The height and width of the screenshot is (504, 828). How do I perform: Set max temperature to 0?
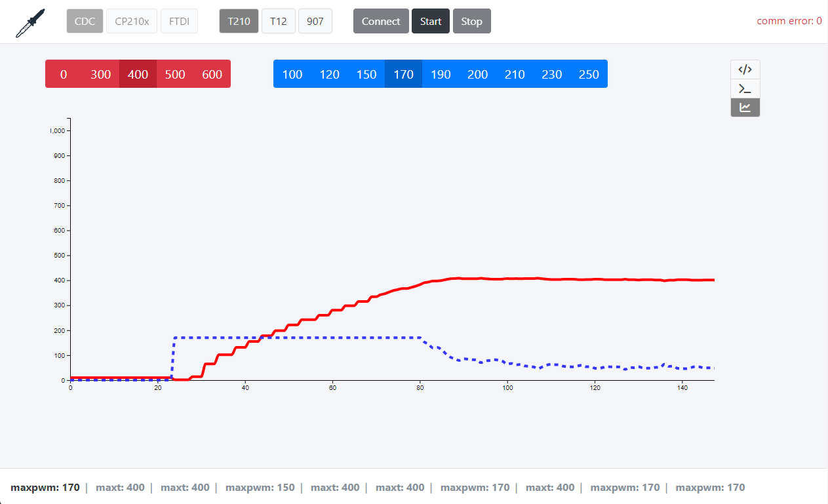[64, 74]
